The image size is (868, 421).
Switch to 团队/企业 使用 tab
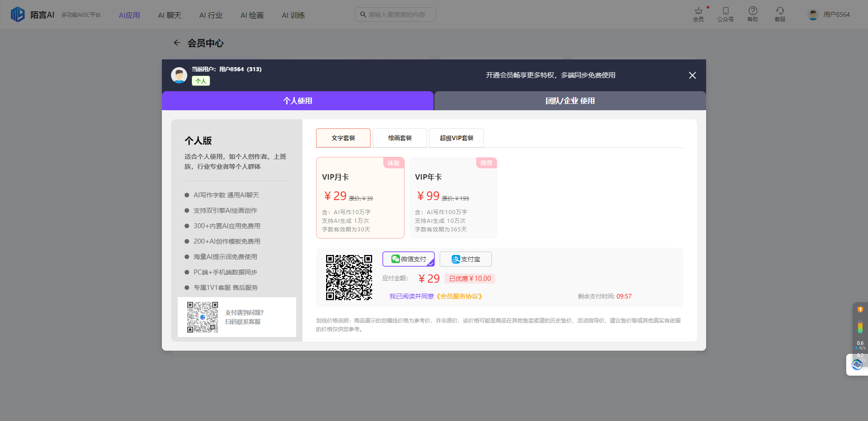tap(570, 101)
